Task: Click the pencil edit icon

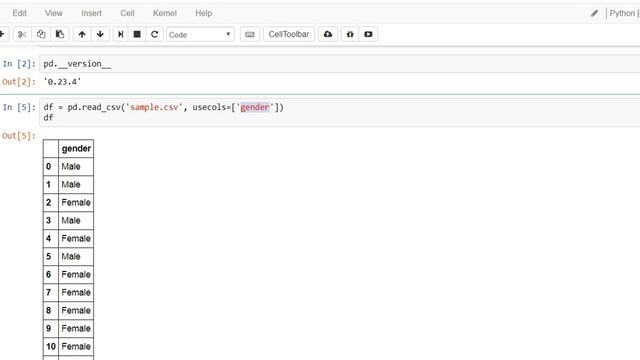Action: pyautogui.click(x=594, y=13)
